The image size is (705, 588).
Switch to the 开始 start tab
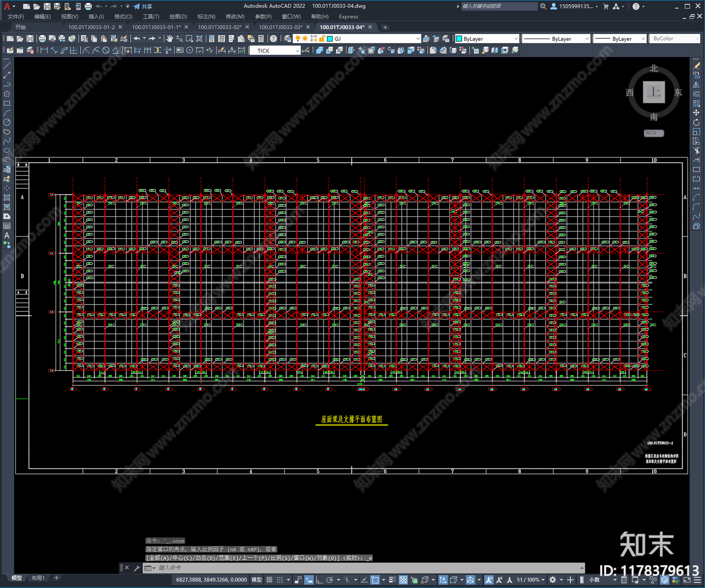click(x=21, y=27)
